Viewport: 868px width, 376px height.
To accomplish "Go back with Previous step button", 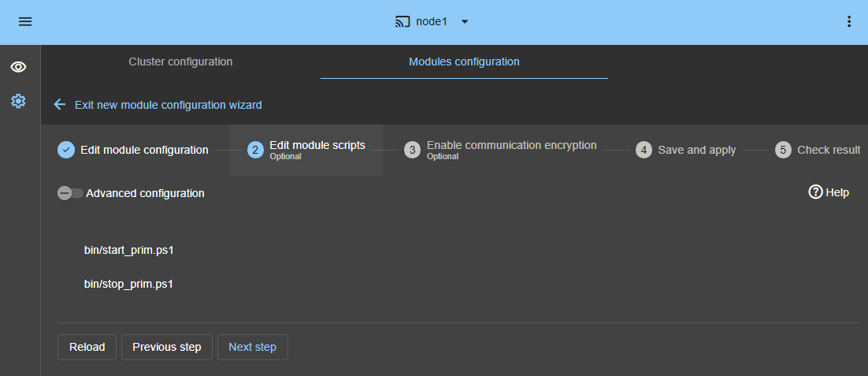I will pos(167,347).
